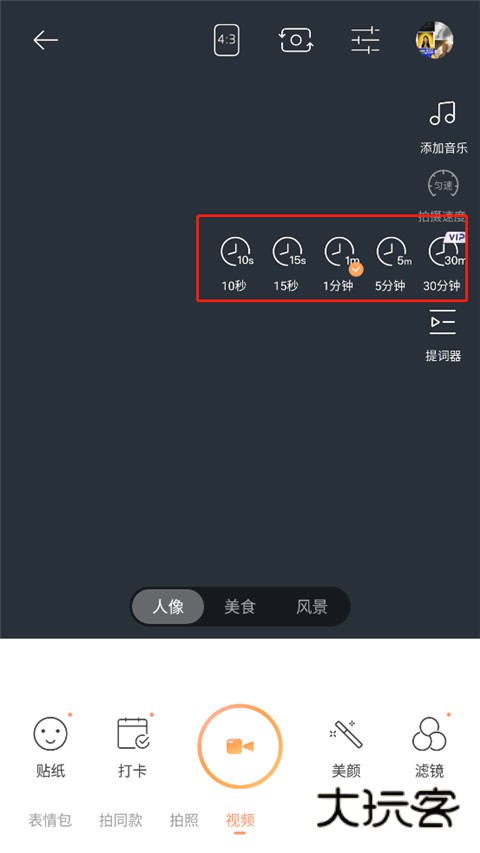
Task: Open the camera adjustment sliders icon
Action: click(365, 40)
